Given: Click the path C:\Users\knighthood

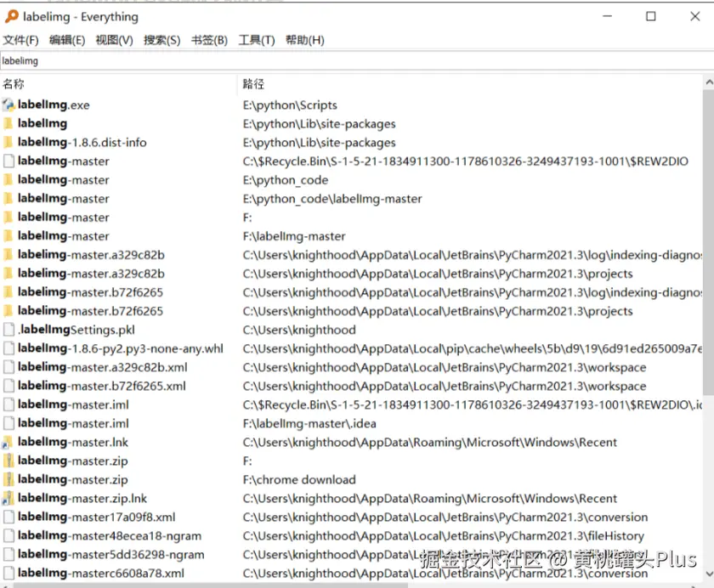Looking at the screenshot, I should click(x=299, y=330).
